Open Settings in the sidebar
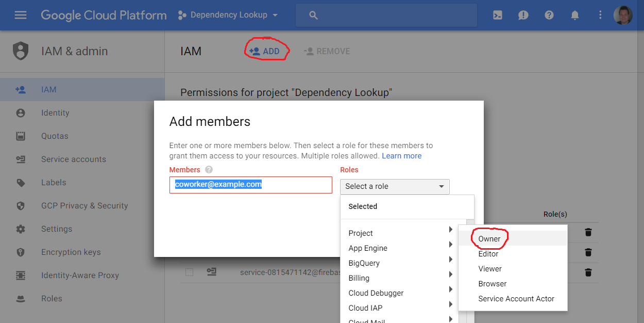644x323 pixels. click(82, 229)
